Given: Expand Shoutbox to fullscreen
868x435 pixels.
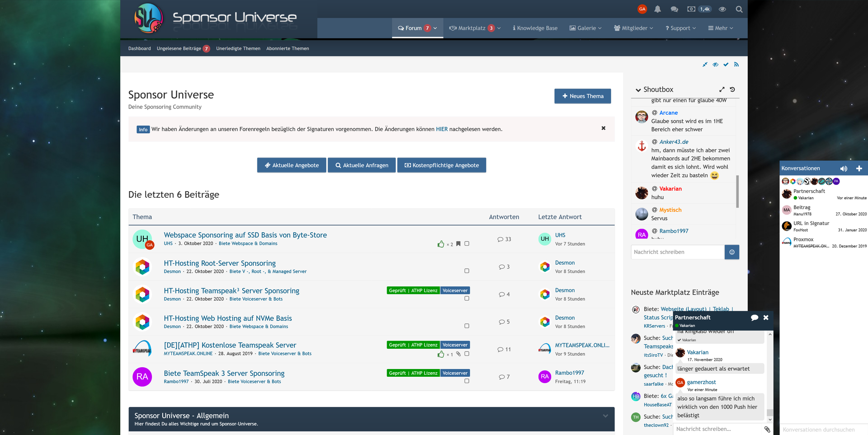Looking at the screenshot, I should 722,89.
